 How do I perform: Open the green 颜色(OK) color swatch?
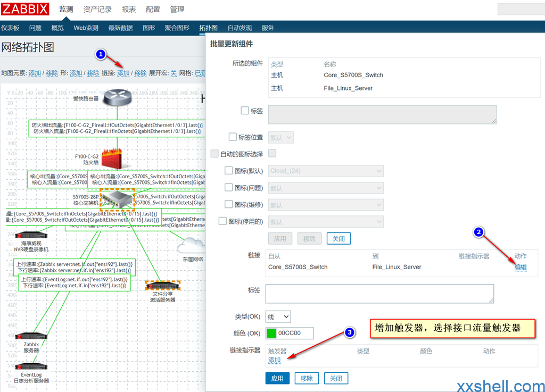coord(271,333)
